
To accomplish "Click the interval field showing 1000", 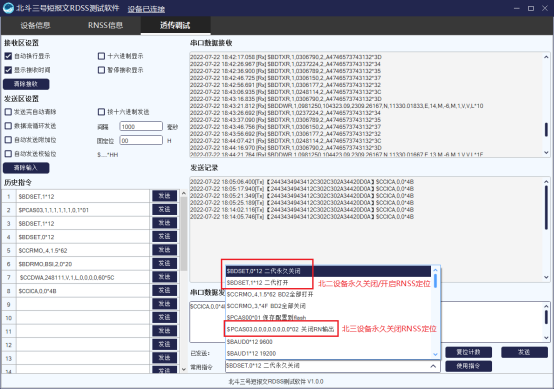I will click(141, 126).
